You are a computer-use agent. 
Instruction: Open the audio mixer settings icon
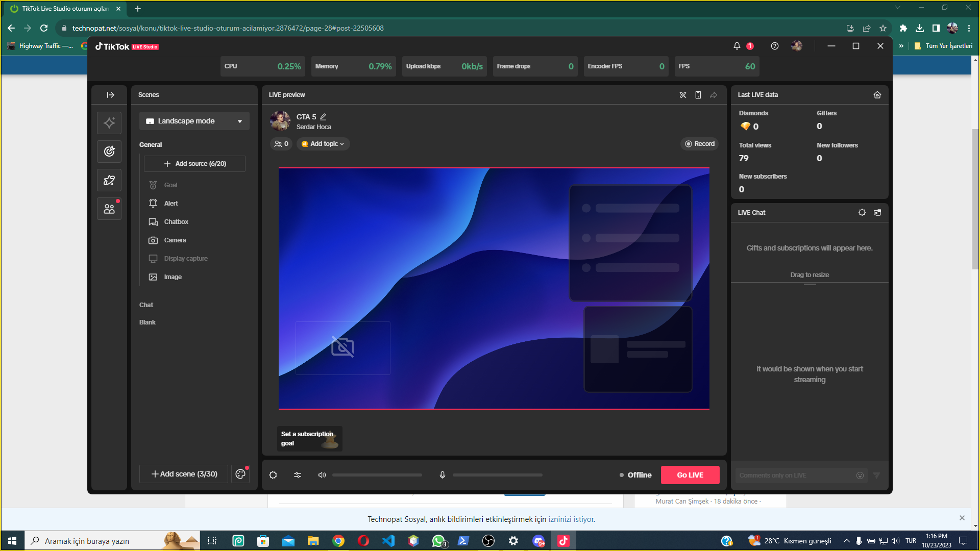pyautogui.click(x=298, y=475)
